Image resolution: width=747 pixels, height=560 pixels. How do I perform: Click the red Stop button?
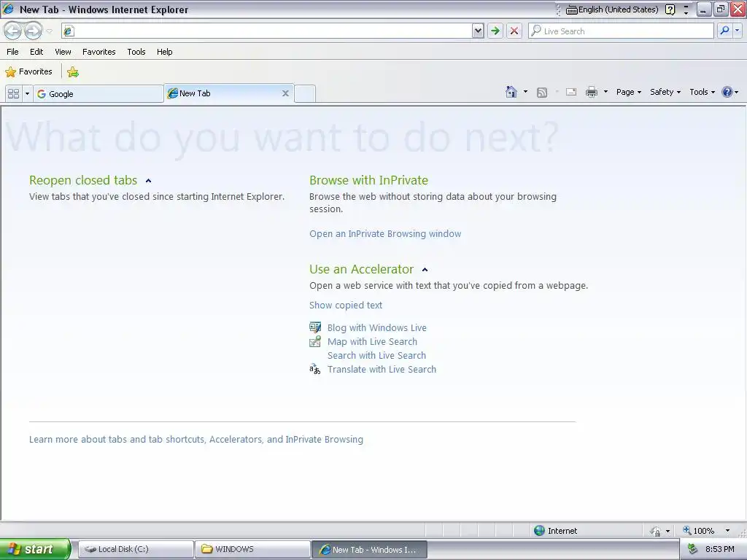click(x=514, y=31)
